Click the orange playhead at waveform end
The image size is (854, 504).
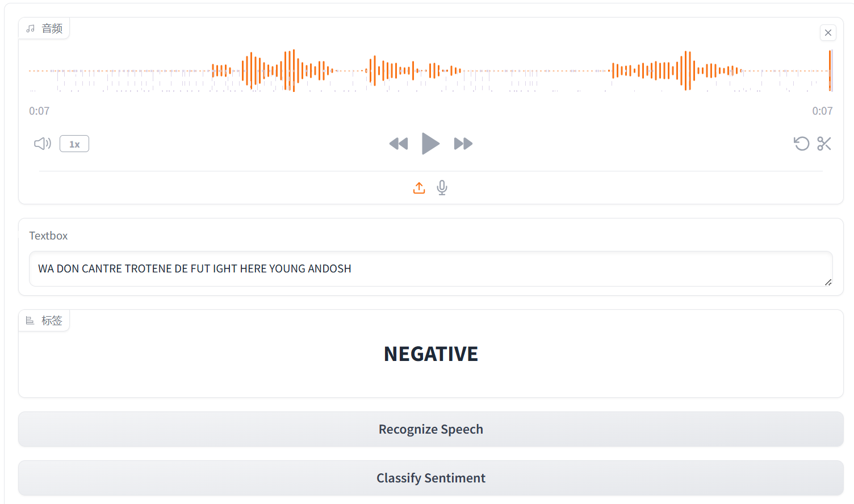(x=830, y=71)
